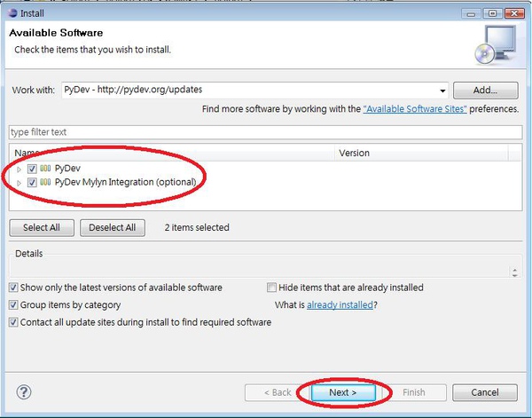This screenshot has height=418, width=532.
Task: Expand the PyDev tree node
Action: click(19, 169)
